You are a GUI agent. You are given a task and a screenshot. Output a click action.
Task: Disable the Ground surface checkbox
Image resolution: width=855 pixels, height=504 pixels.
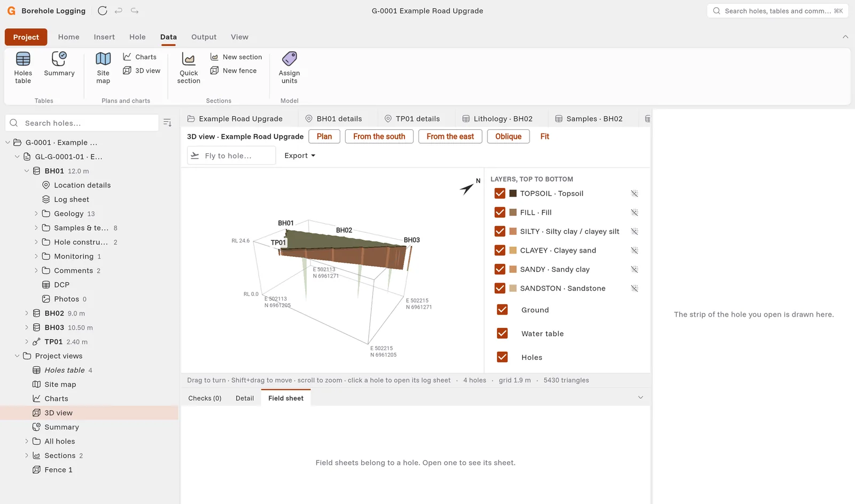point(502,310)
